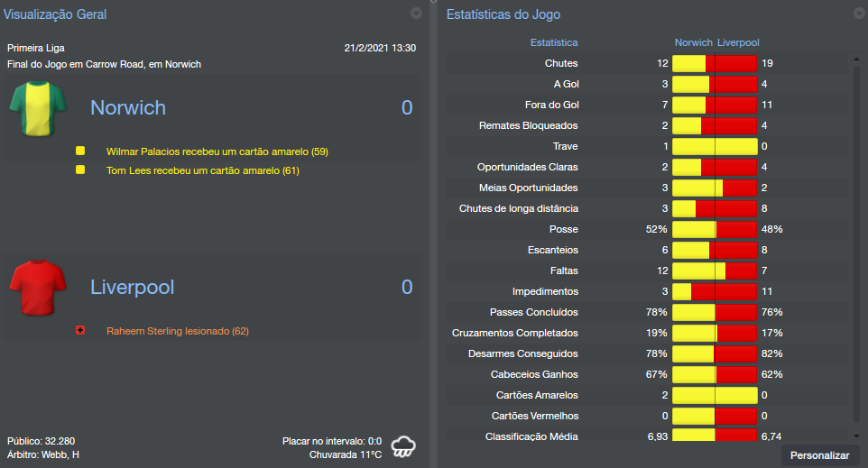The height and width of the screenshot is (468, 868).
Task: Click the yellow card icon beside Tom Lees
Action: (x=80, y=170)
